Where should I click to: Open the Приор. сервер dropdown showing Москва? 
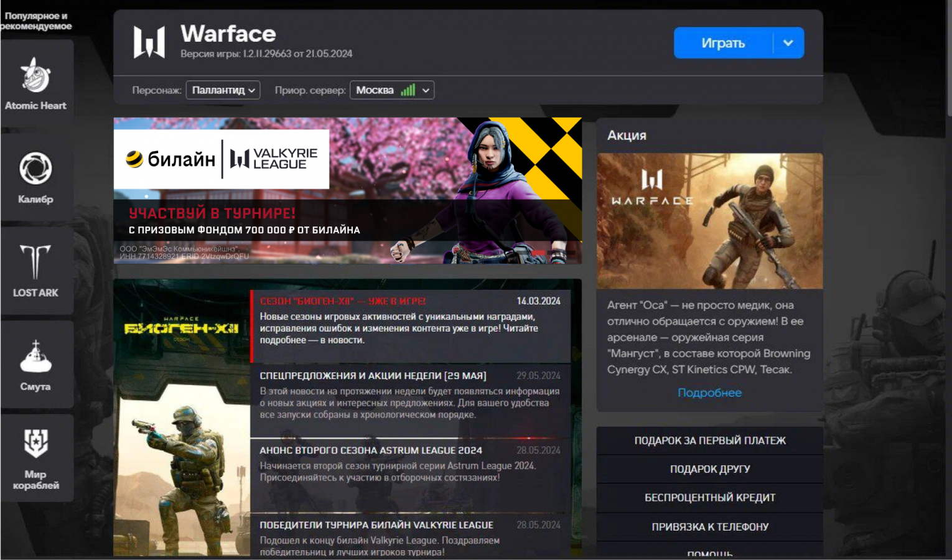pos(392,90)
